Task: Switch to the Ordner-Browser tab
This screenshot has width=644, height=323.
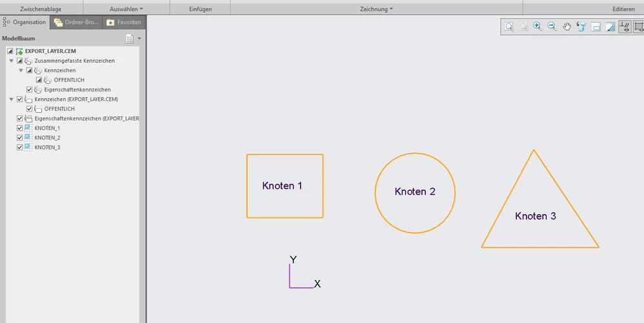Action: click(x=76, y=22)
